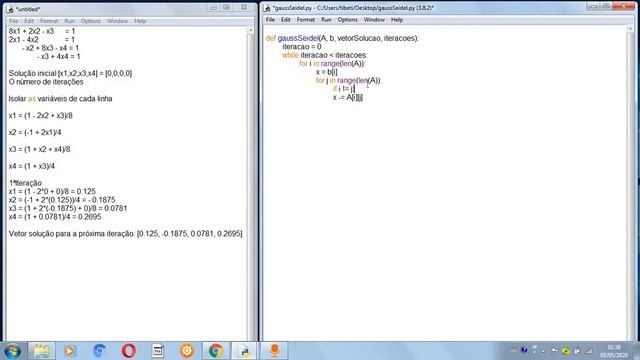
Task: Click the 'x3 = (1 + x2 + x4)/8' line
Action: [39, 149]
